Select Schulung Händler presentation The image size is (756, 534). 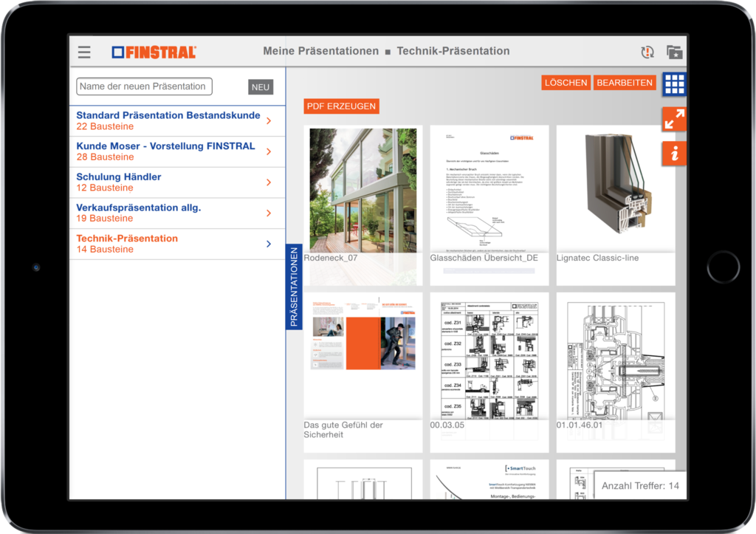[x=177, y=182]
